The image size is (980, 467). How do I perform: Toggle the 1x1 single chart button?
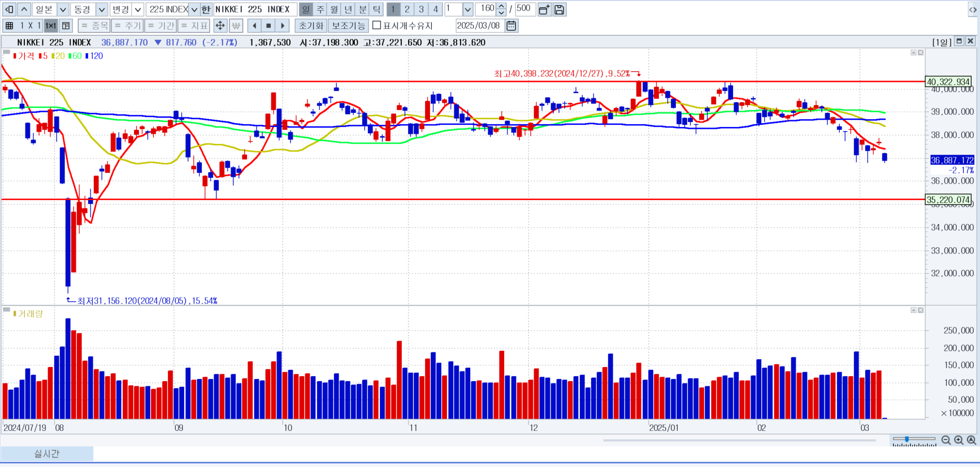coord(51,25)
